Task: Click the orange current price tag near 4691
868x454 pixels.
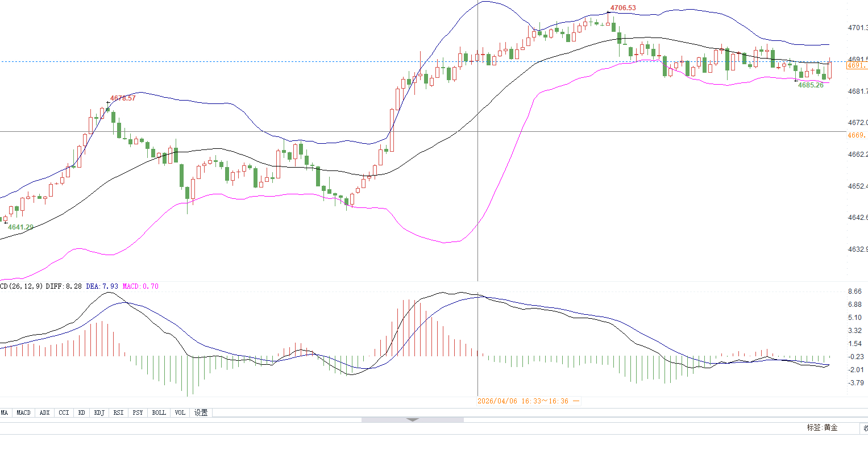Action: click(x=857, y=65)
